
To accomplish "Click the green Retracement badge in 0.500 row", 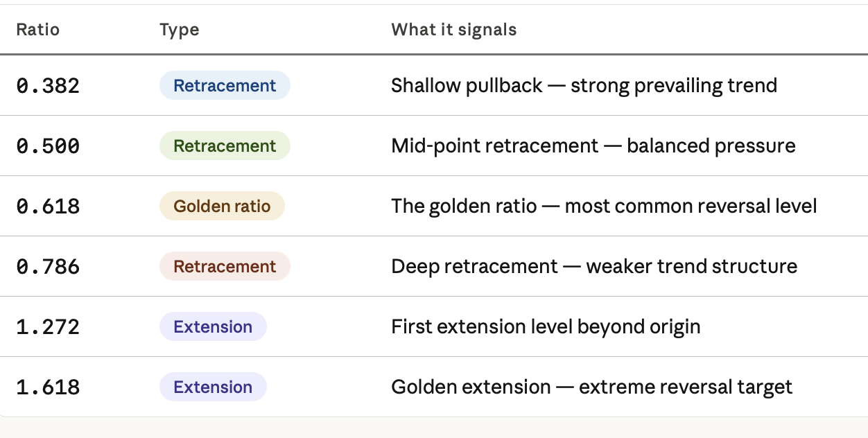I will (225, 146).
